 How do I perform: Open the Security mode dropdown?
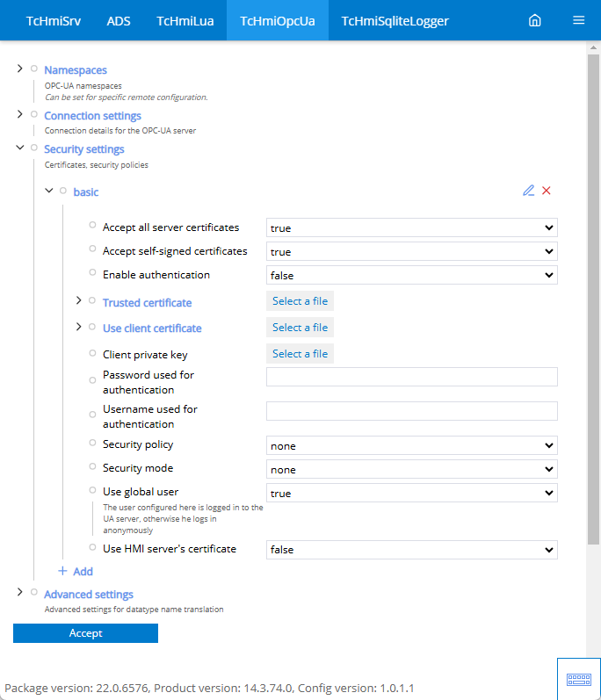[412, 469]
